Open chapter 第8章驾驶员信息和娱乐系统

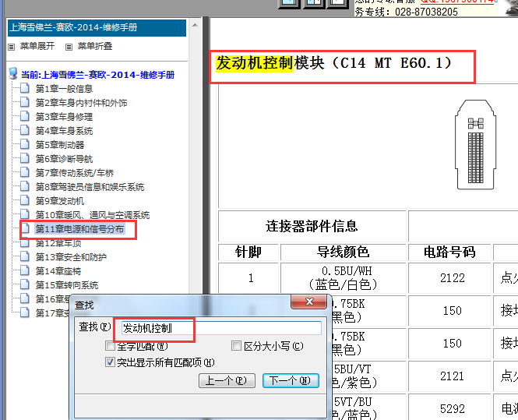pos(90,187)
